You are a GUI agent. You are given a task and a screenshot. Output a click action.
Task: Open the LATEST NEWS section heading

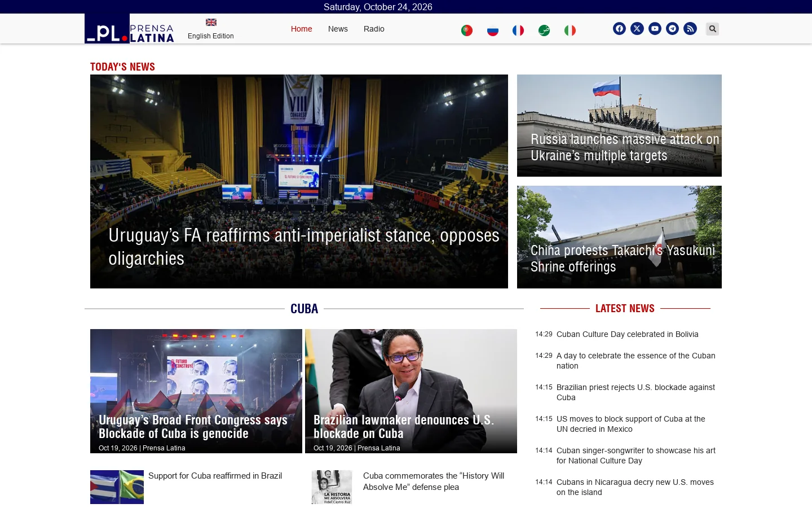click(625, 308)
